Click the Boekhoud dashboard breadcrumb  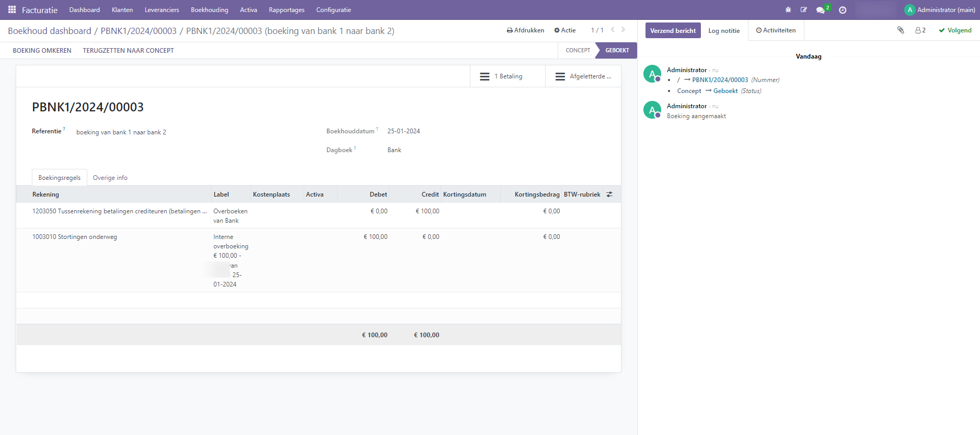(x=50, y=31)
